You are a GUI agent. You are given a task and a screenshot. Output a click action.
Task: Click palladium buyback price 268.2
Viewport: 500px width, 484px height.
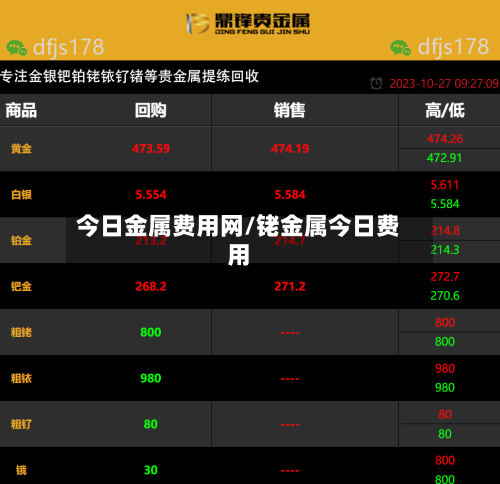tap(151, 287)
